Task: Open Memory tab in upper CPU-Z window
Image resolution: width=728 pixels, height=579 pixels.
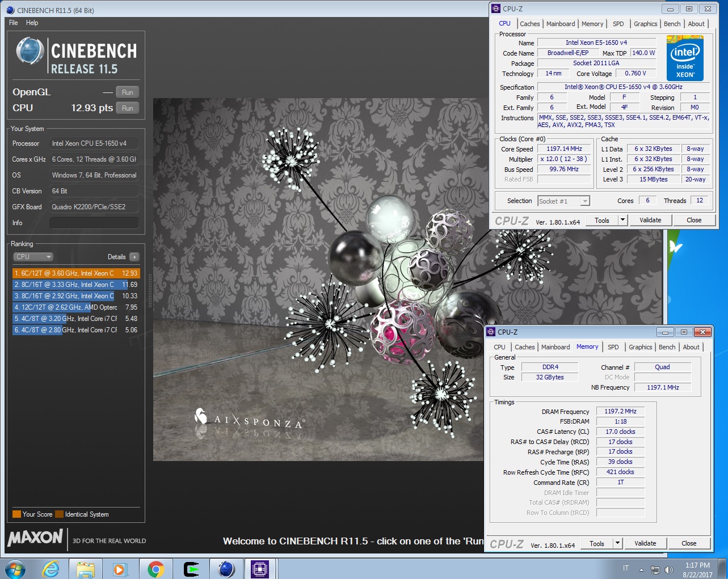Action: 592,24
